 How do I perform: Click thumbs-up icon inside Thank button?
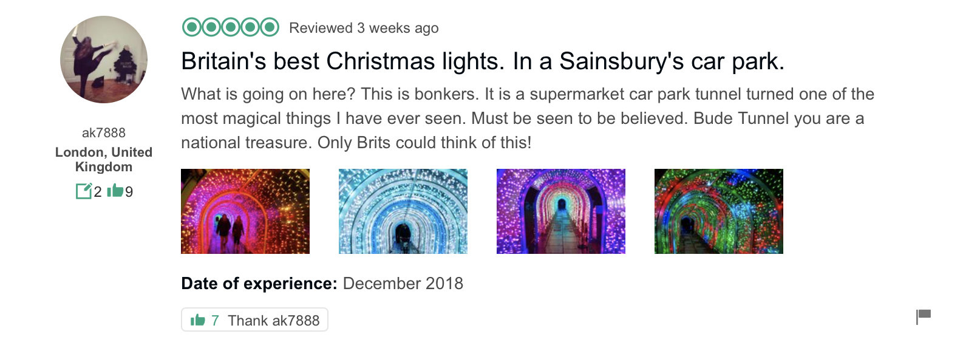click(198, 320)
